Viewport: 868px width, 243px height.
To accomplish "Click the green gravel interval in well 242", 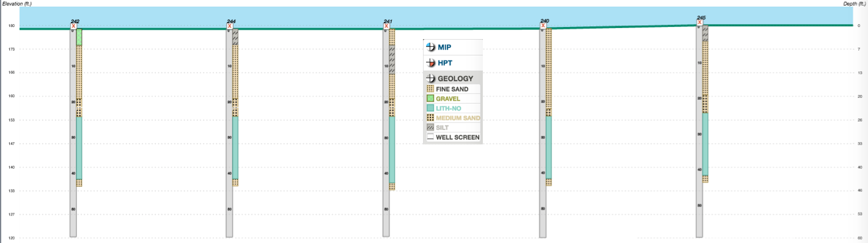I will click(x=79, y=37).
